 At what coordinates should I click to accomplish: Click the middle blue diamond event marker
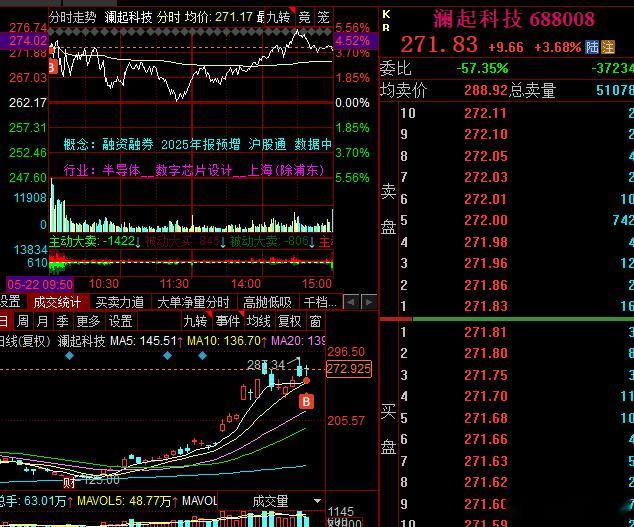(167, 356)
